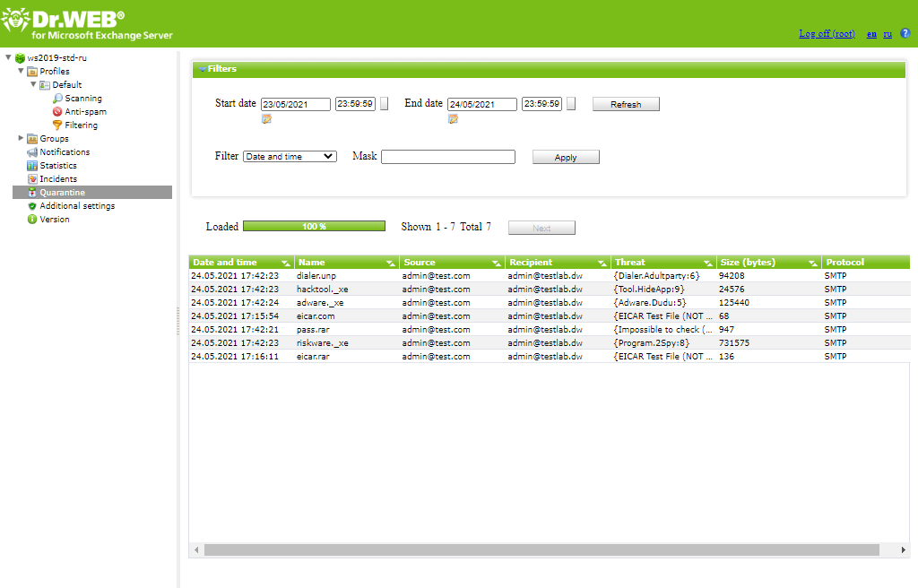
Task: Click the Groups folder icon
Action: coord(33,139)
